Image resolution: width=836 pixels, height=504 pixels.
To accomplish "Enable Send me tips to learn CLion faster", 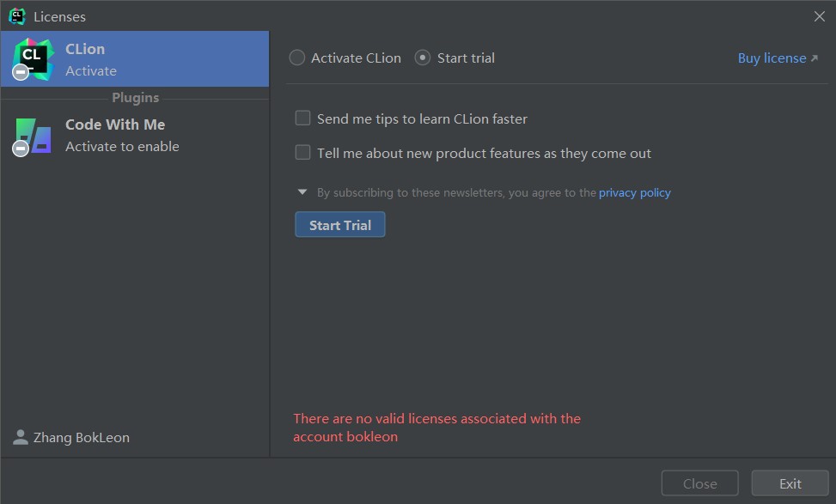I will 302,118.
